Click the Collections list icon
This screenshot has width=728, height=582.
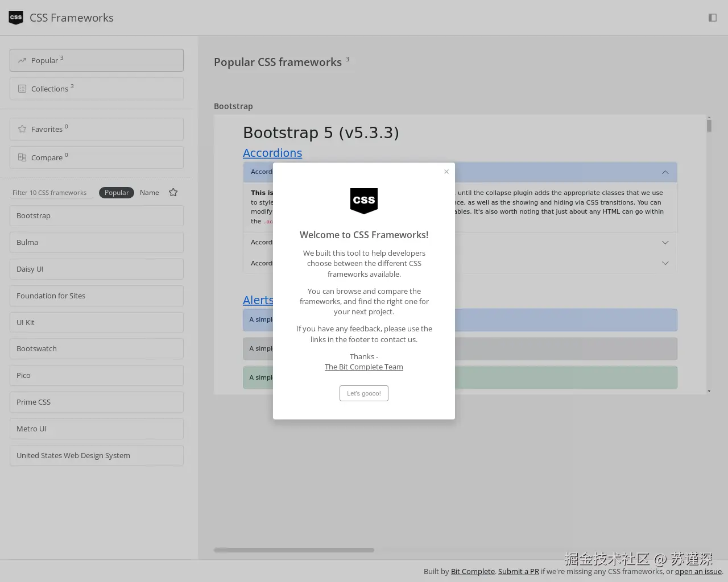tap(22, 89)
